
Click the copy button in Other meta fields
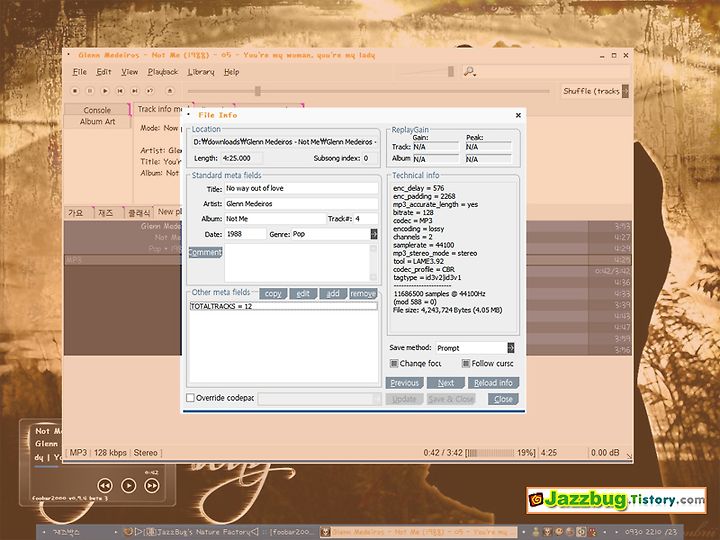[x=273, y=294]
